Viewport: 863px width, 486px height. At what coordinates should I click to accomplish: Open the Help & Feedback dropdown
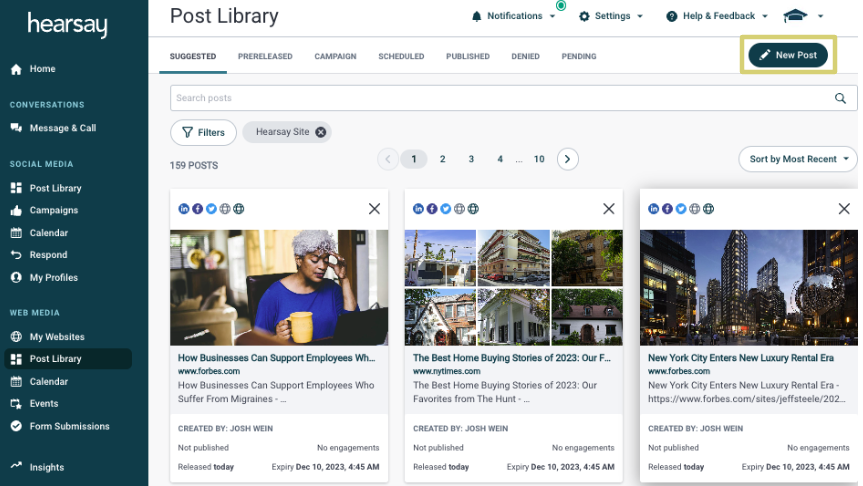pos(717,16)
